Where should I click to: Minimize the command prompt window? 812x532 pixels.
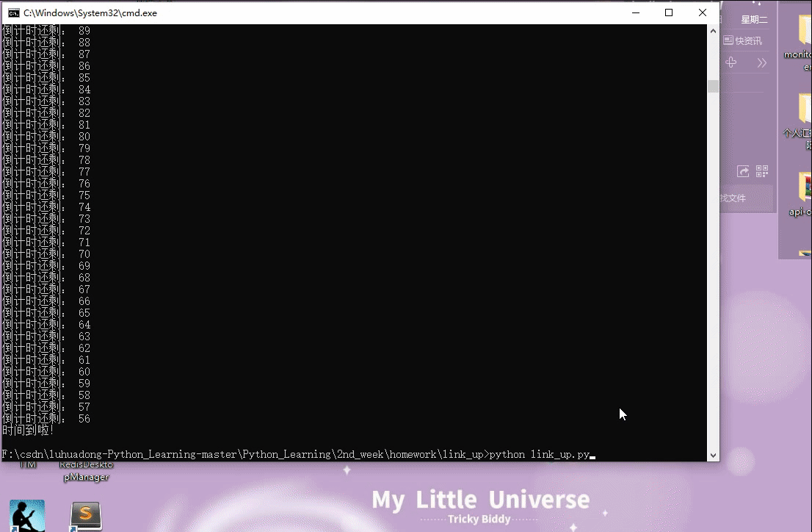[635, 12]
